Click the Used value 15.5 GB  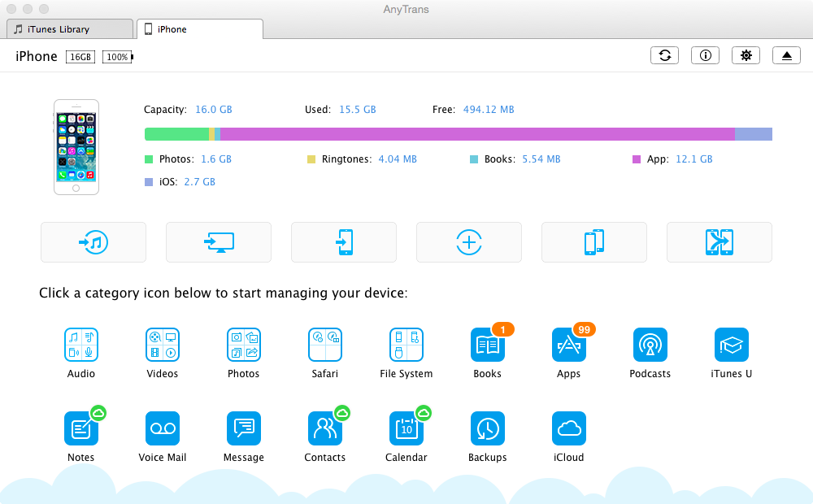coord(357,110)
